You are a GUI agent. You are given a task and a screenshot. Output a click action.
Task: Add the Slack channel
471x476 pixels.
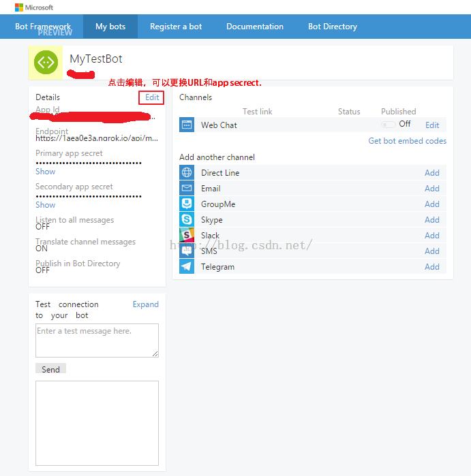[431, 235]
